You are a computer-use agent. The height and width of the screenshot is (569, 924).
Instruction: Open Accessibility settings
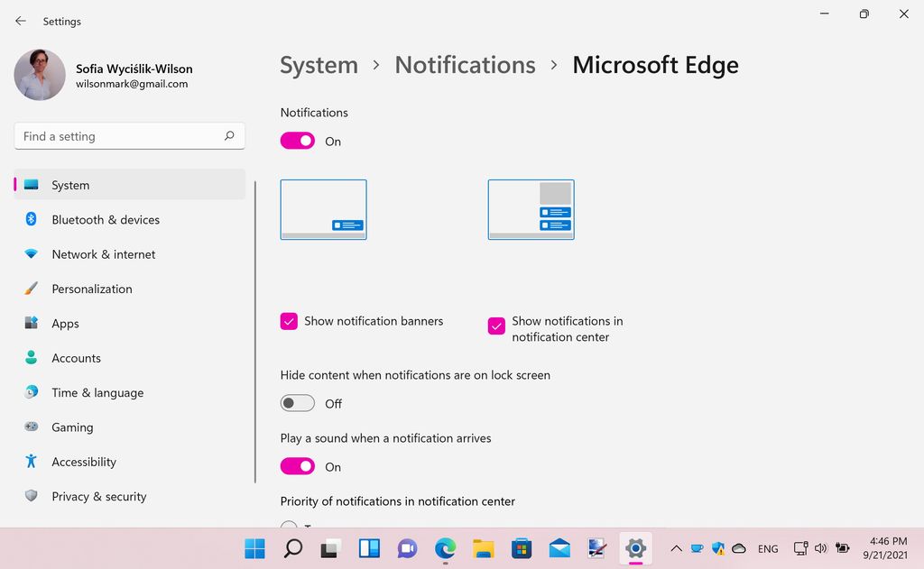pos(84,462)
